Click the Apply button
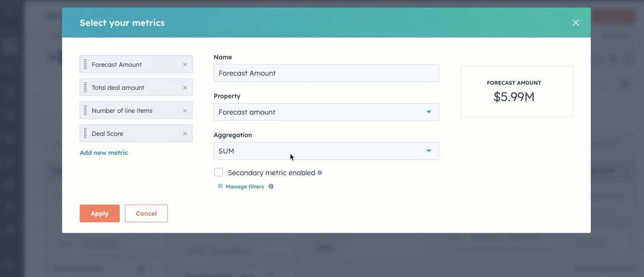Viewport: 644px width, 277px height. tap(99, 213)
